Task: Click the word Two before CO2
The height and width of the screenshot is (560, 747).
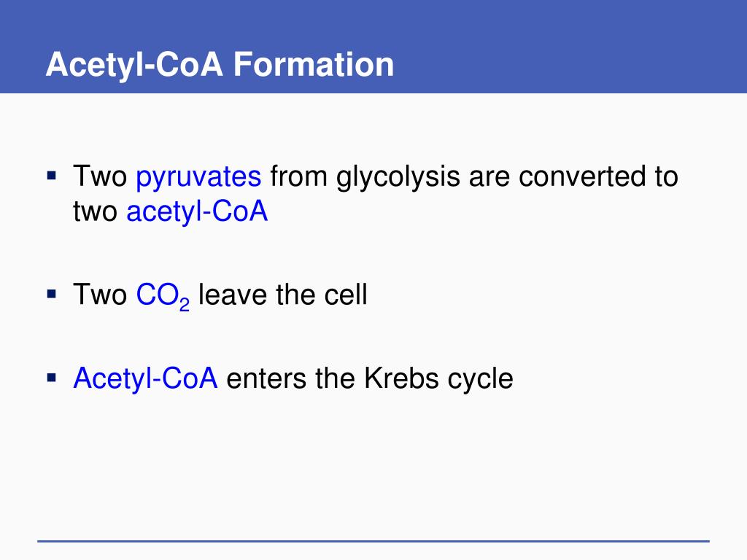Action: [x=100, y=295]
